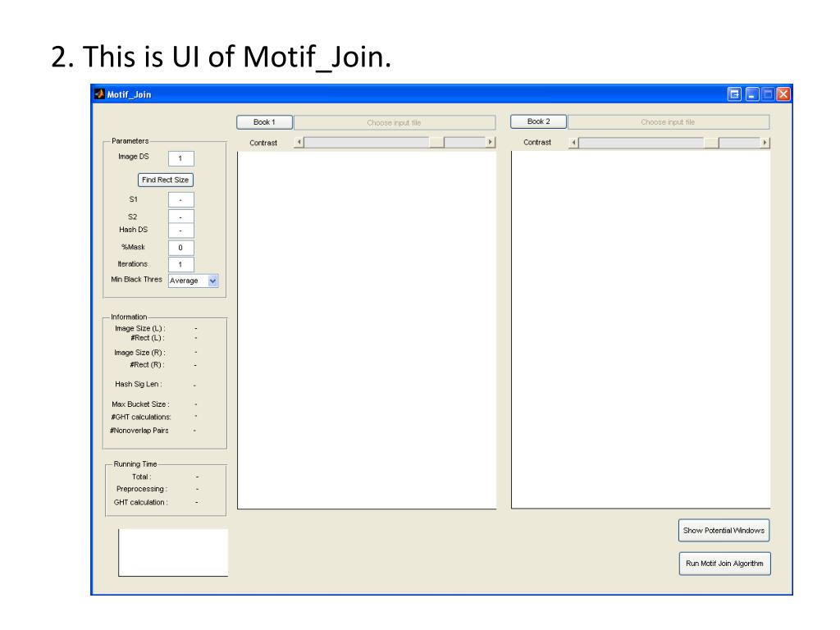Click the Book 2 image display area
Image resolution: width=840 pixels, height=630 pixels.
[641, 330]
